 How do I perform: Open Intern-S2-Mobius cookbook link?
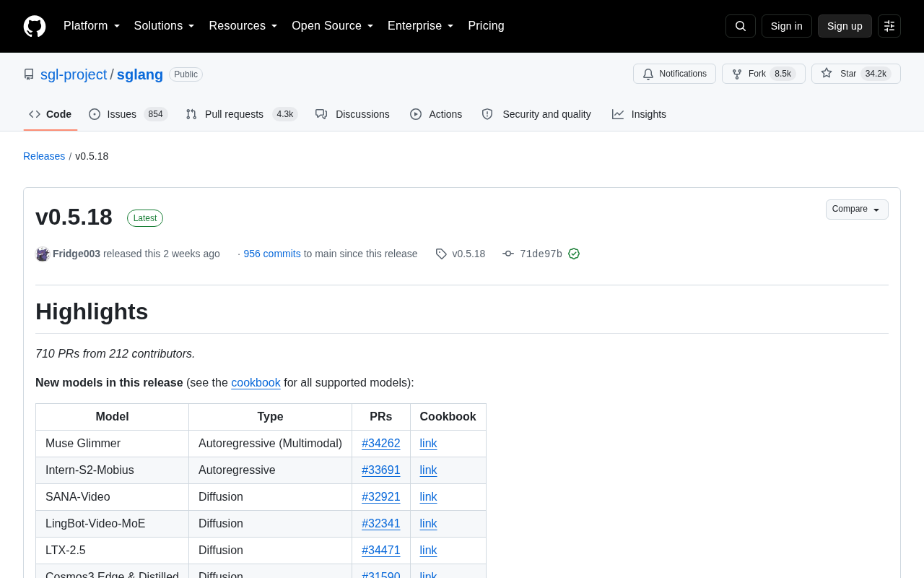[x=429, y=470]
